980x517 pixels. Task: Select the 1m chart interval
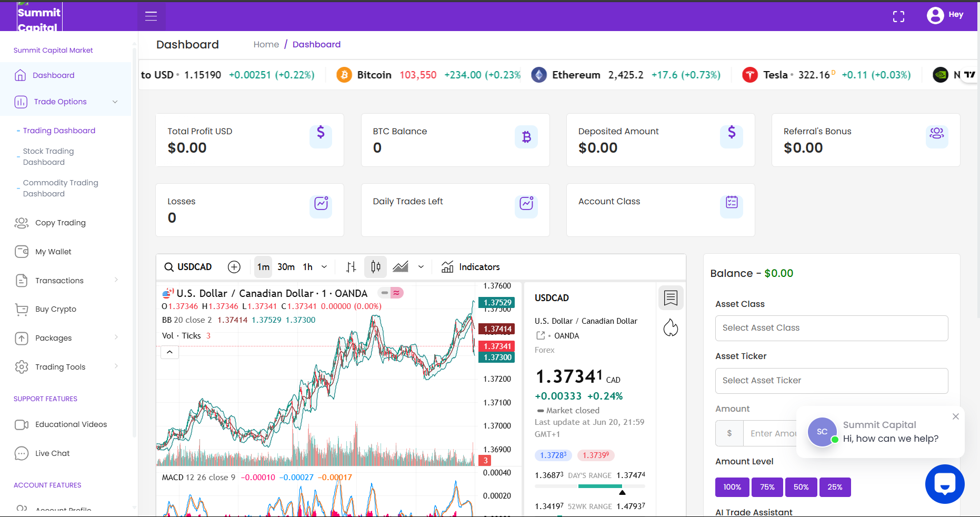click(263, 267)
